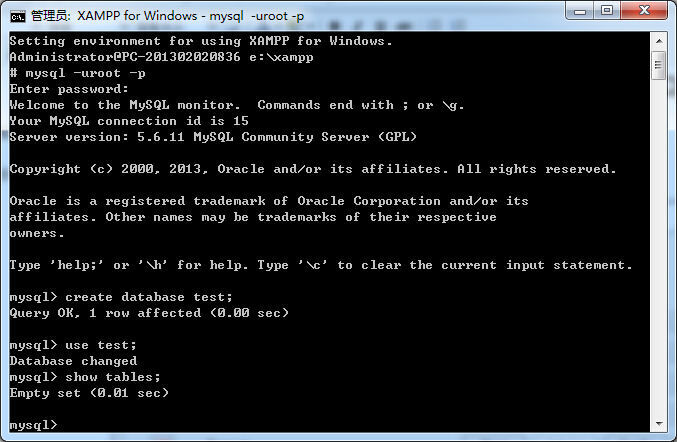Screen dimensions: 677x442
Task: Minimize the XAMPP mysql console window
Action: 580,11
